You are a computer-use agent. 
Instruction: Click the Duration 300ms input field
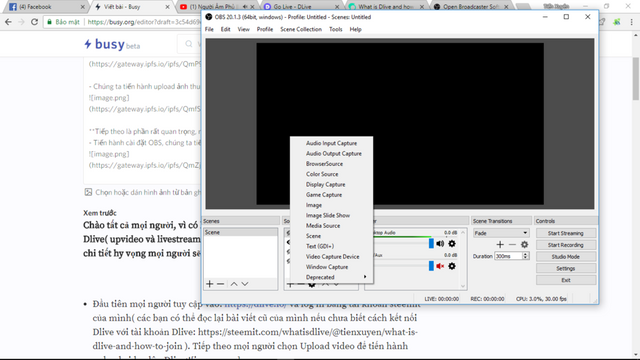[x=508, y=256]
